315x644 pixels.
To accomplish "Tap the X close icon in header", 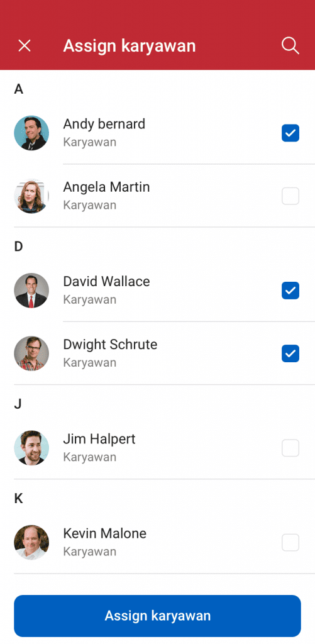I will coord(25,45).
